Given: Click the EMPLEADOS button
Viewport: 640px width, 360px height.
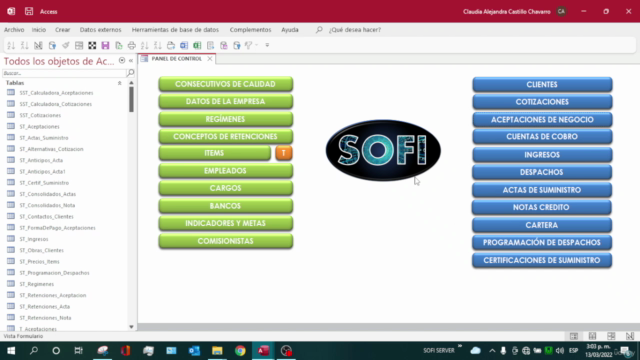Looking at the screenshot, I should (226, 171).
